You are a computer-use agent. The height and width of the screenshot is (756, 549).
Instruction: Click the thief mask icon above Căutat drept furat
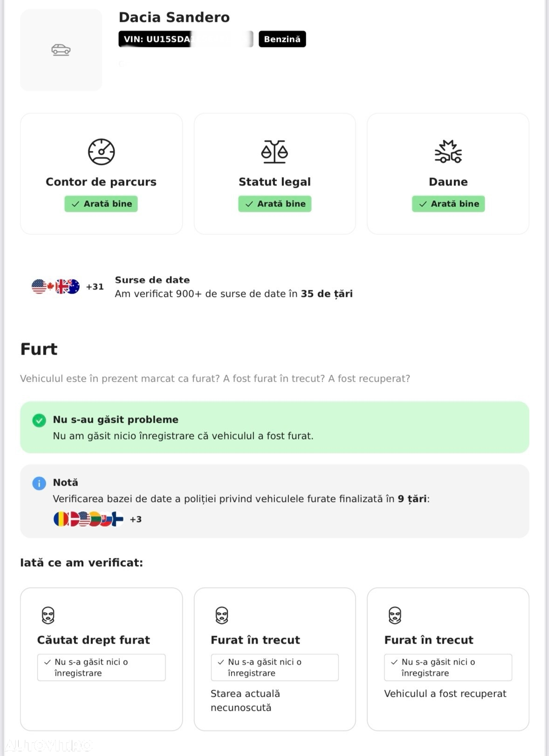[x=48, y=615]
